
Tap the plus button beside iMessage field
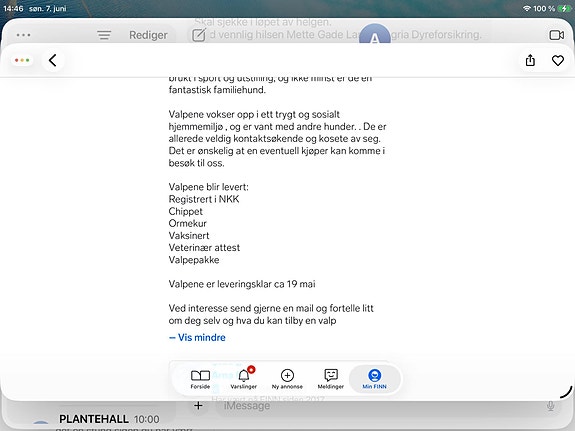pos(198,406)
